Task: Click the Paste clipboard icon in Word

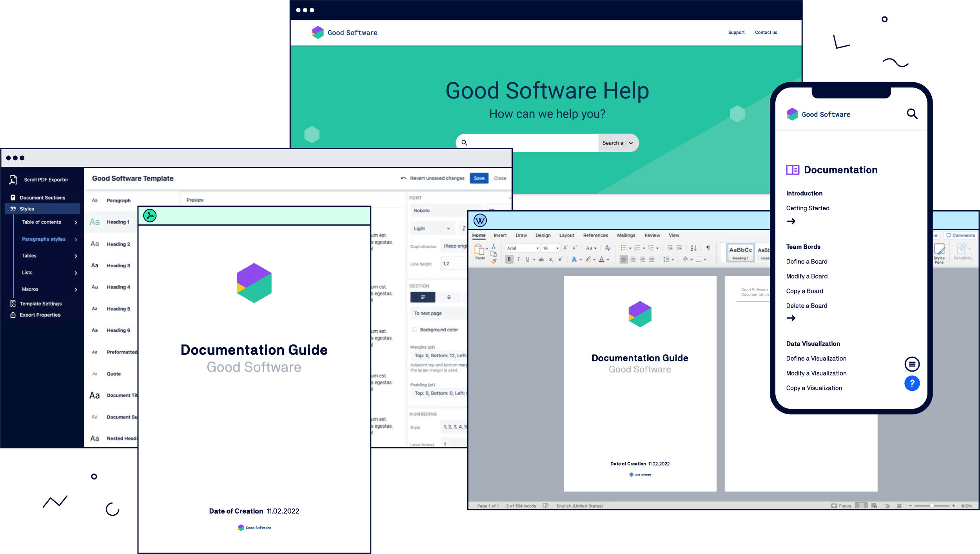Action: pyautogui.click(x=479, y=250)
